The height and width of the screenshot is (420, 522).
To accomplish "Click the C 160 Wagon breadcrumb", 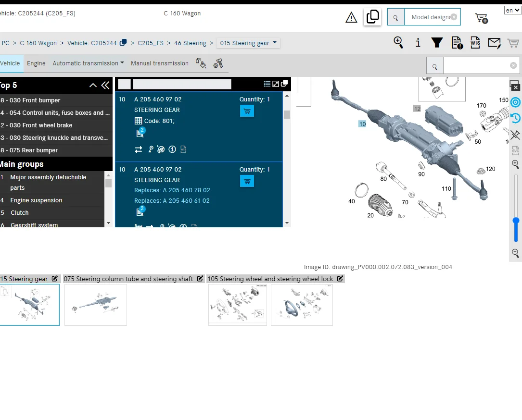I will (x=38, y=43).
